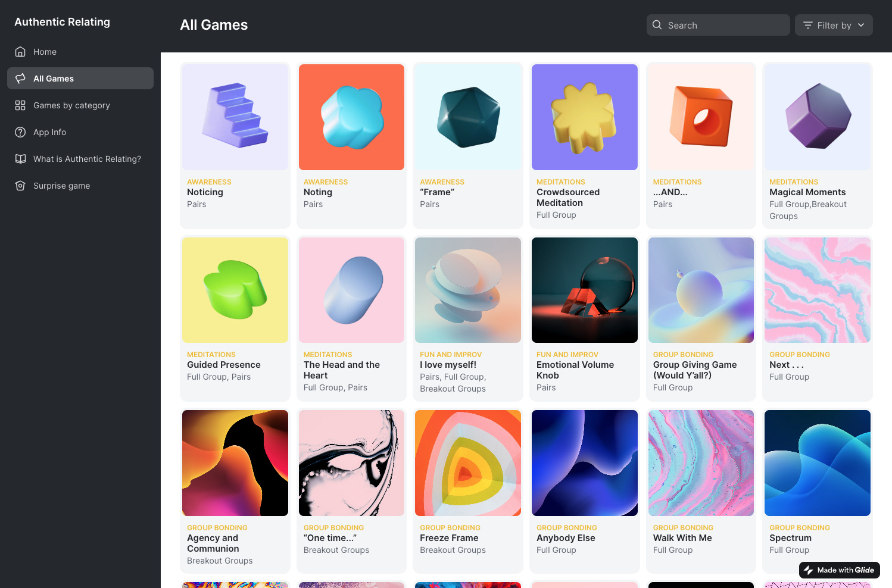This screenshot has width=892, height=588.
Task: Click the Spectrum title text
Action: 790,538
